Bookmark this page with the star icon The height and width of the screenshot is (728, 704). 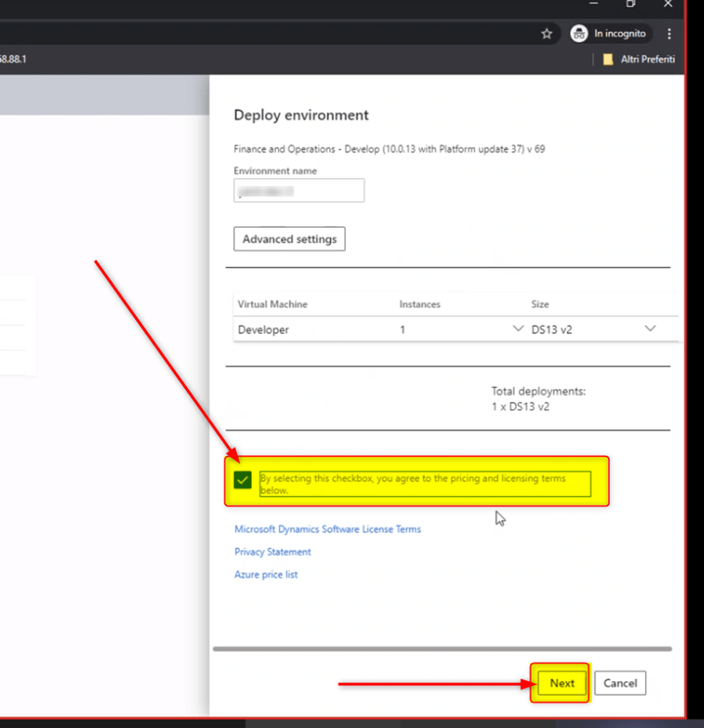pyautogui.click(x=547, y=33)
